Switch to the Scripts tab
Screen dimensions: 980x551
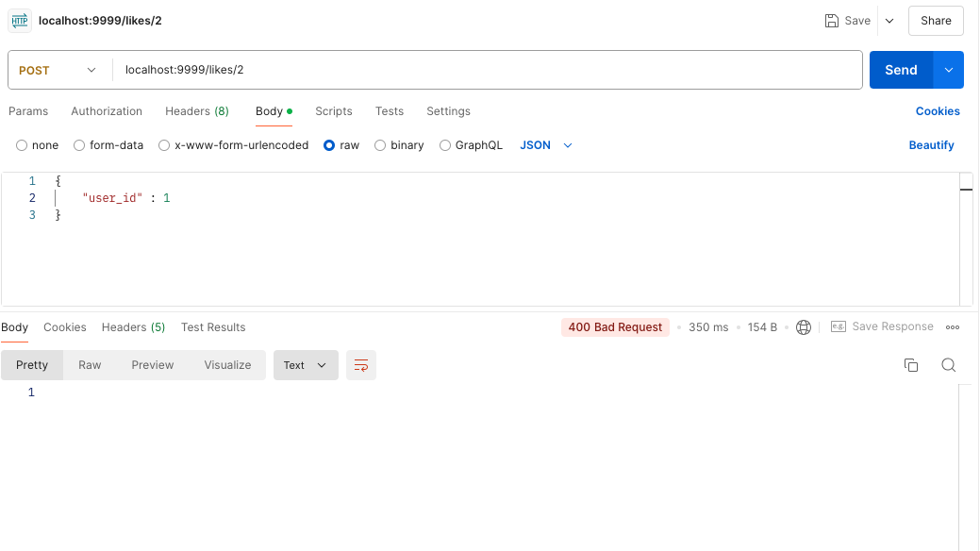(x=334, y=111)
